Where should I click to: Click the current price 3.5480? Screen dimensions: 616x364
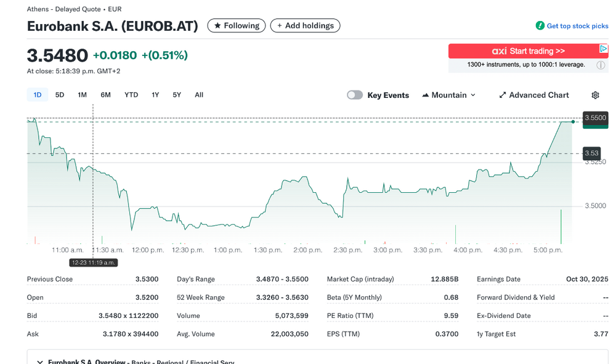pos(57,55)
